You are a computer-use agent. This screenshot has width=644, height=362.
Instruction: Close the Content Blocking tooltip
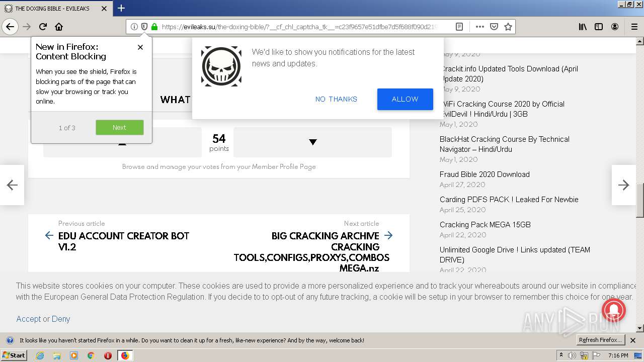[140, 47]
